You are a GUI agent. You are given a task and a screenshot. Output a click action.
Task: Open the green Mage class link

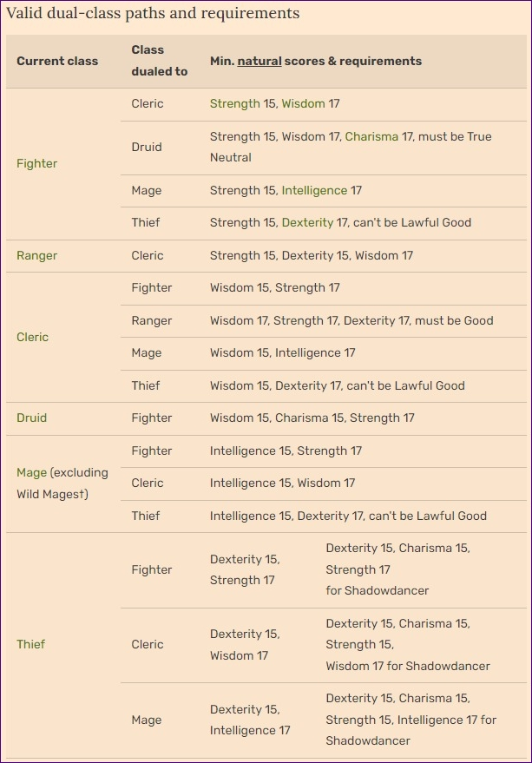point(31,472)
